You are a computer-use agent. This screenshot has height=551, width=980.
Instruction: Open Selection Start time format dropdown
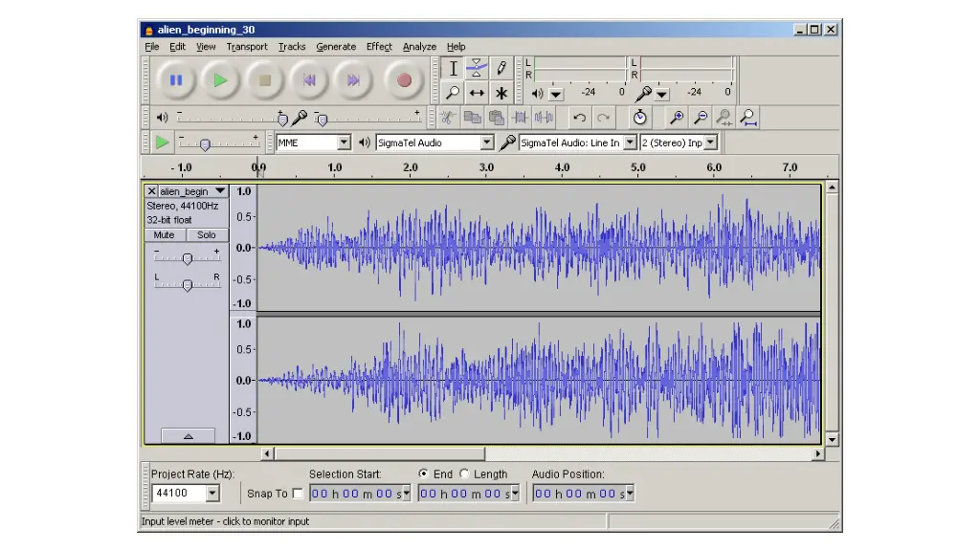point(406,494)
